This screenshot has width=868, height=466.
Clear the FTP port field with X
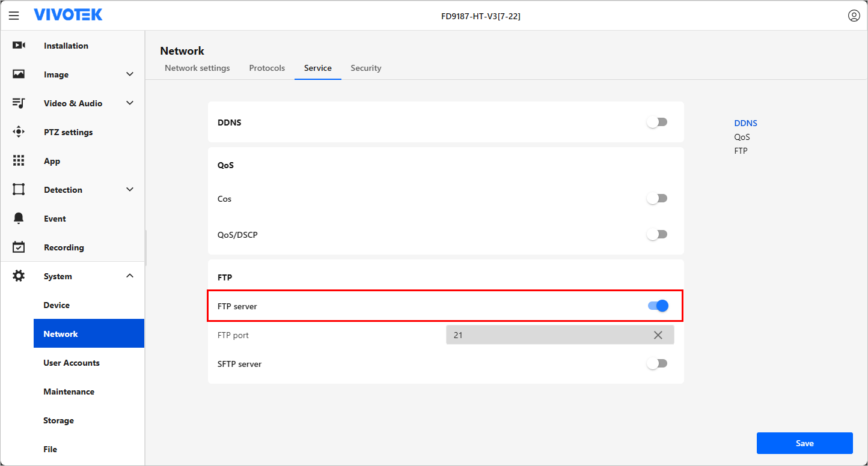click(658, 335)
